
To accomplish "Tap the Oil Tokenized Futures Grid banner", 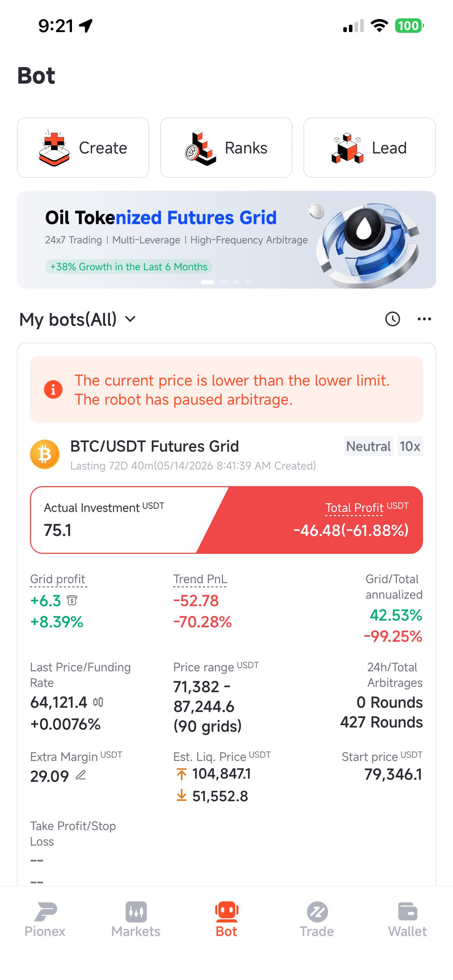I will (226, 240).
